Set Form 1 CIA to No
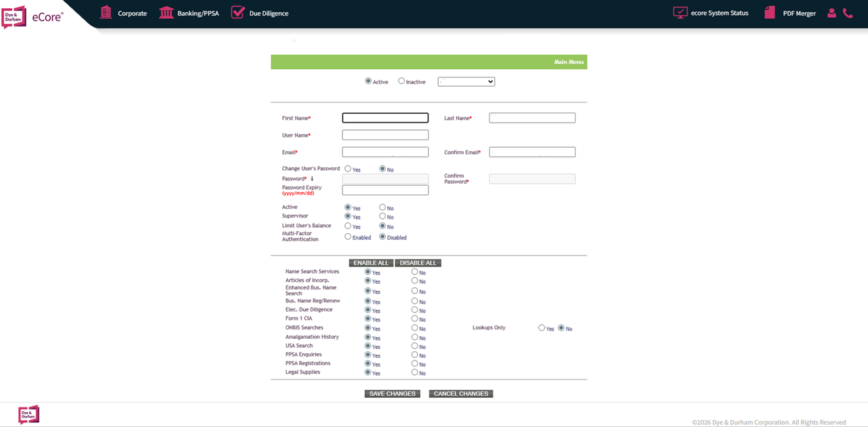This screenshot has width=868, height=427. coord(415,319)
